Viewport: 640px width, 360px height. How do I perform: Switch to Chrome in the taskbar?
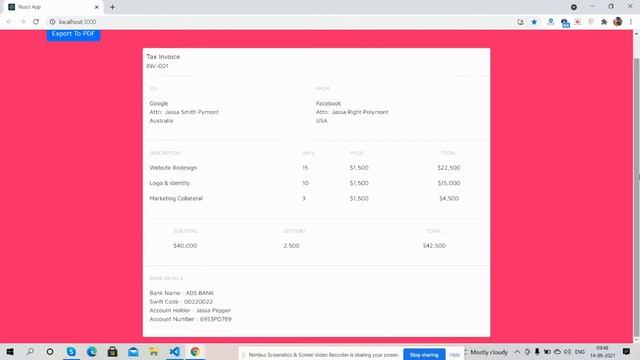pos(195,351)
